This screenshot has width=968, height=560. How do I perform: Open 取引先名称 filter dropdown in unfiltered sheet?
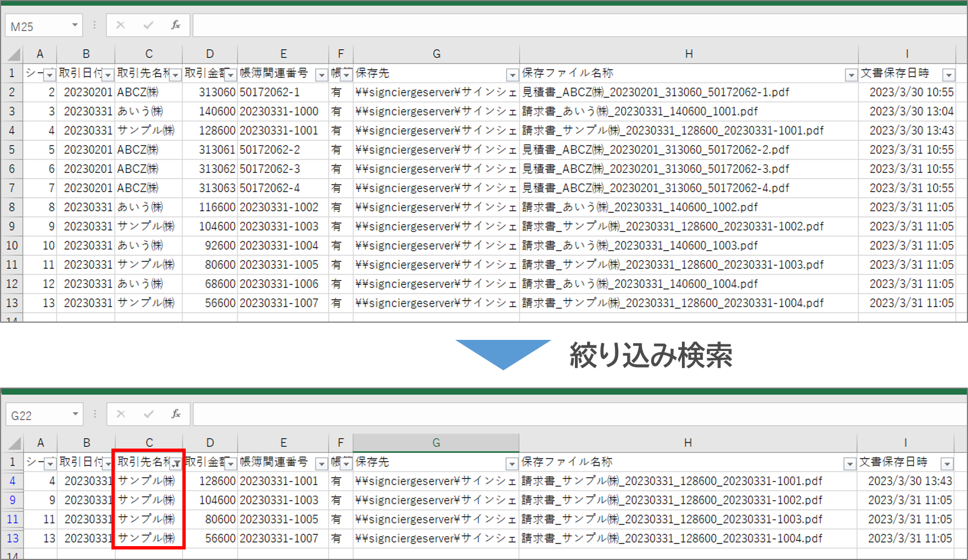175,75
